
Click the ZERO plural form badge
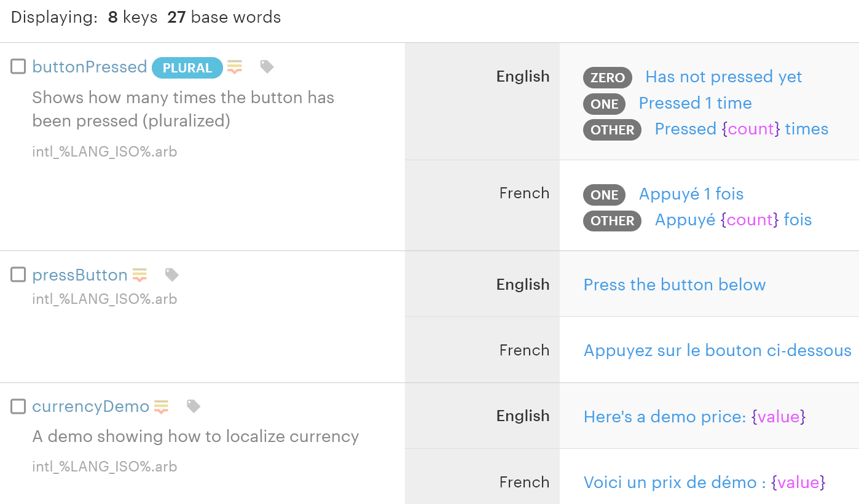607,77
